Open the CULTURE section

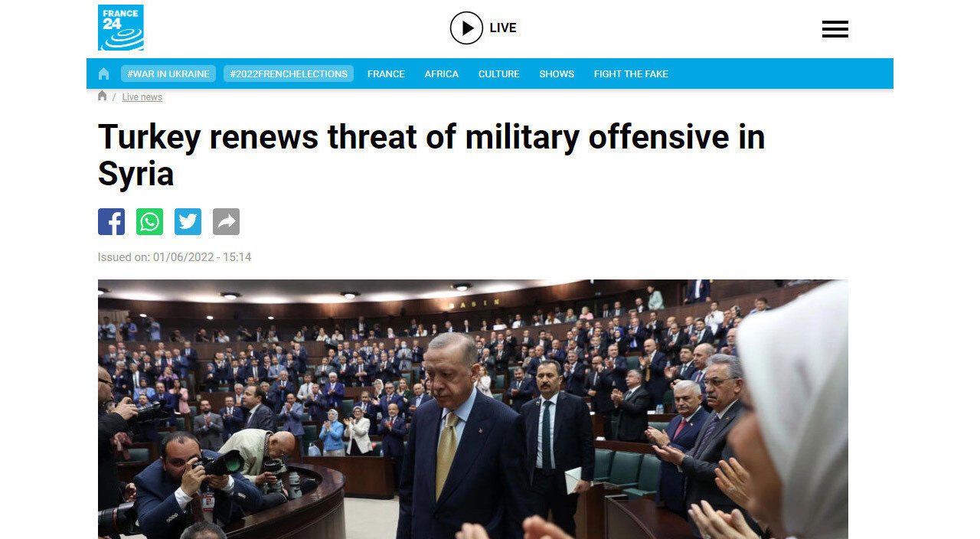[499, 73]
